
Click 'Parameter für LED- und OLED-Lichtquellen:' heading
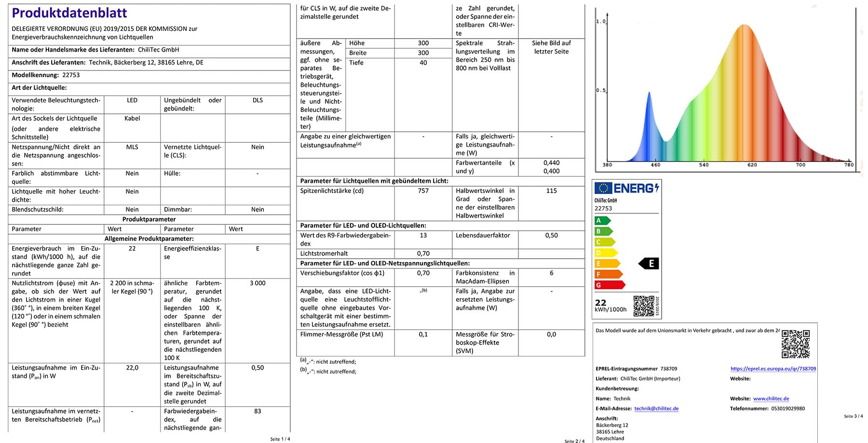click(x=363, y=225)
